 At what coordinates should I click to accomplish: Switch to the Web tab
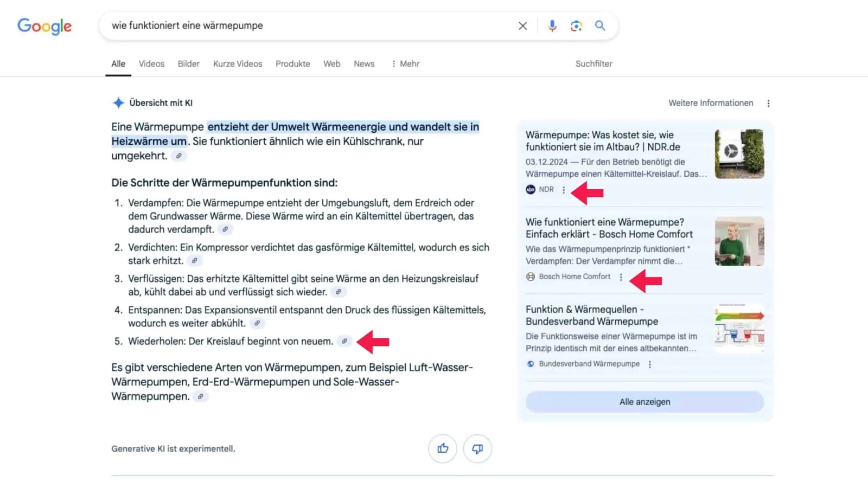[x=332, y=63]
